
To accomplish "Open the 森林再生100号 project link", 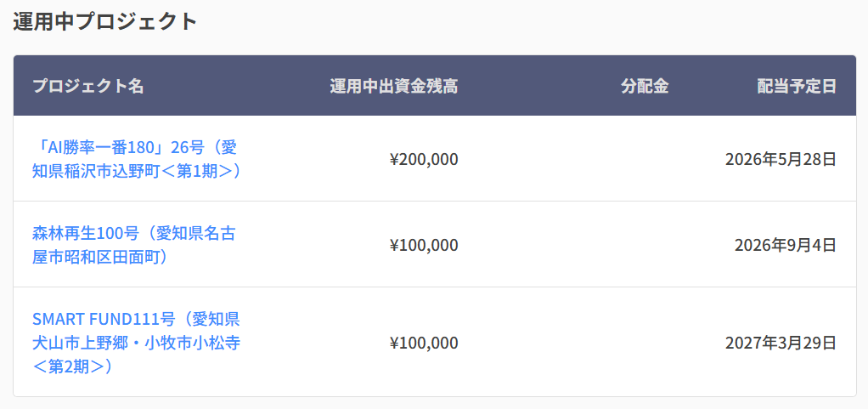I will coord(133,245).
